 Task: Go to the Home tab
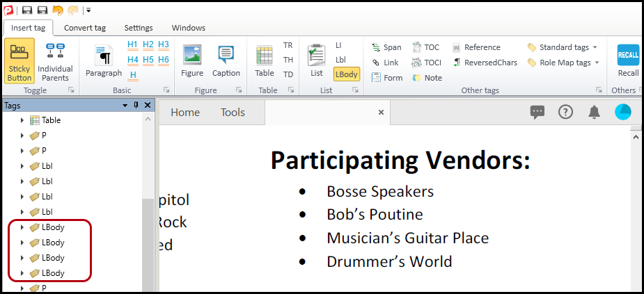(185, 113)
